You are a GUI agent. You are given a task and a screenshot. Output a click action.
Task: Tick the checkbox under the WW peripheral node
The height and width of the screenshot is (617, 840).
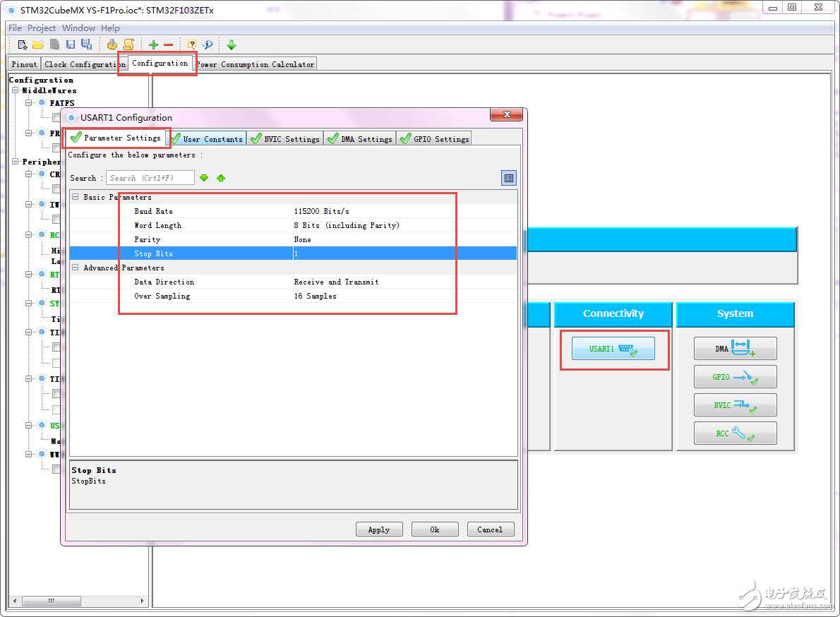56,469
